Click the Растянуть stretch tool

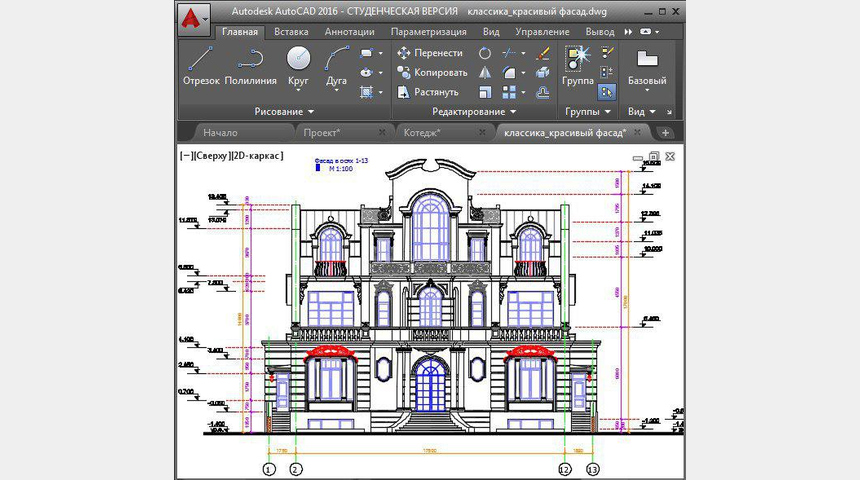(x=428, y=92)
